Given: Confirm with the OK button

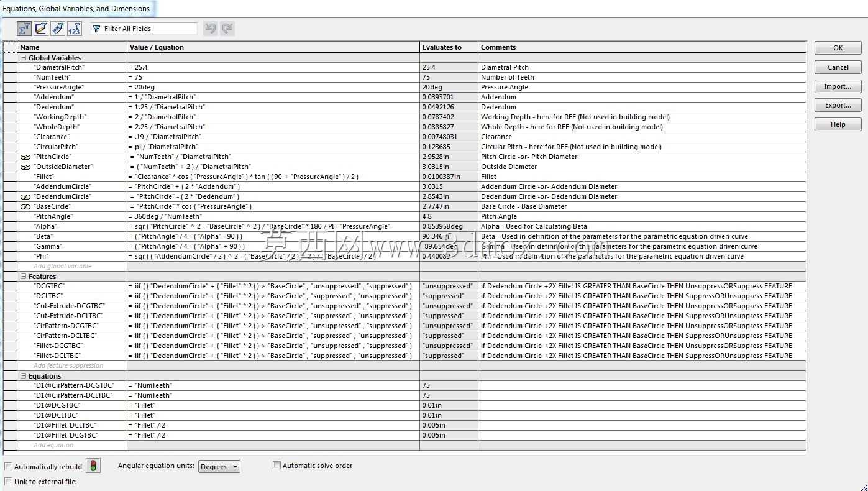Looking at the screenshot, I should click(x=838, y=48).
